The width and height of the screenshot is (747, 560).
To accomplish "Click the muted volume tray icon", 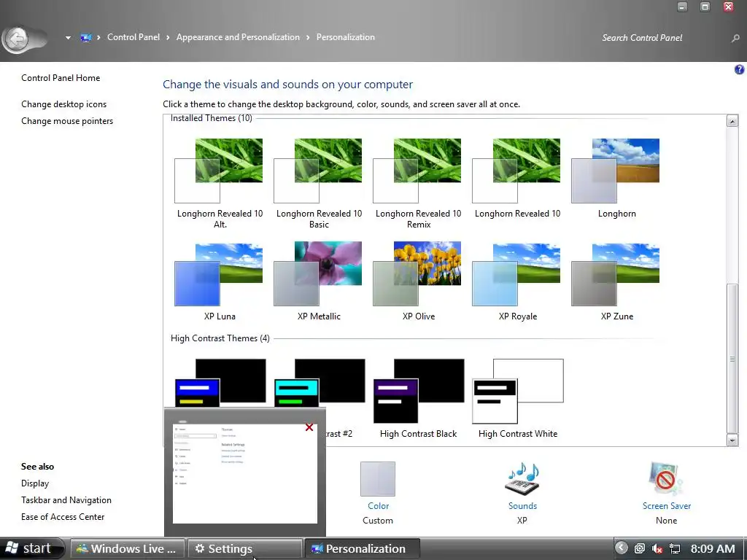I will 657,548.
